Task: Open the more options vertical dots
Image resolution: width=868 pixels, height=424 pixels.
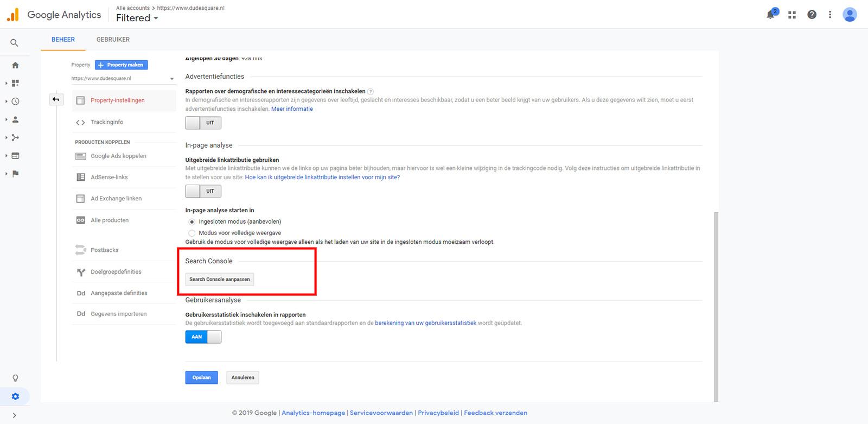Action: coord(830,15)
